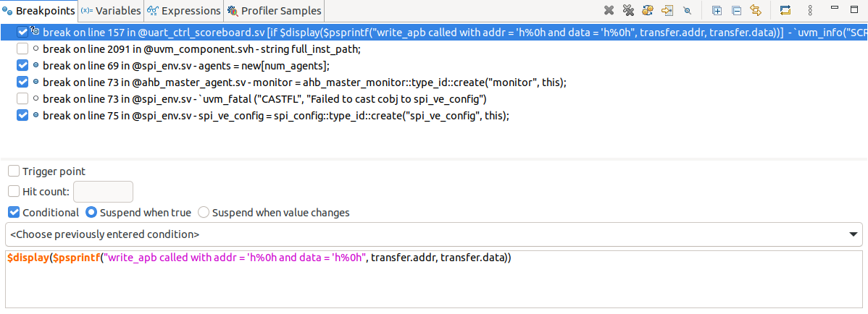Remove the selected breakpoint
Image resolution: width=868 pixels, height=314 pixels.
(x=609, y=10)
